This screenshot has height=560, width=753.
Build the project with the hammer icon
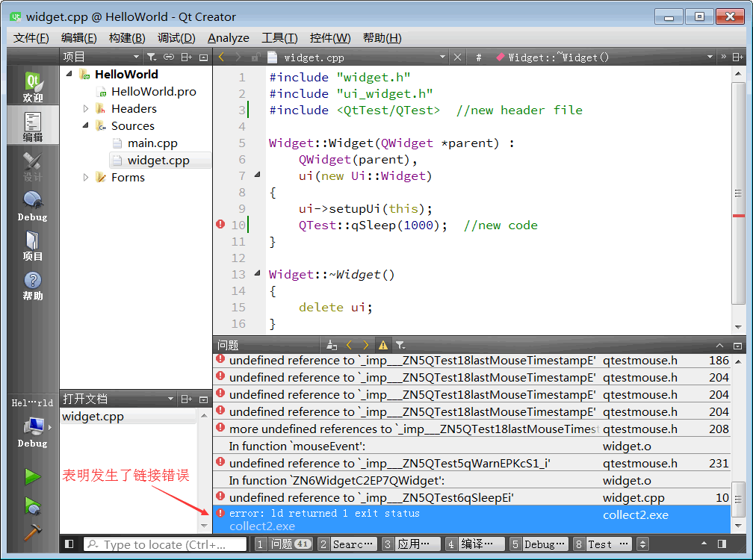33,532
